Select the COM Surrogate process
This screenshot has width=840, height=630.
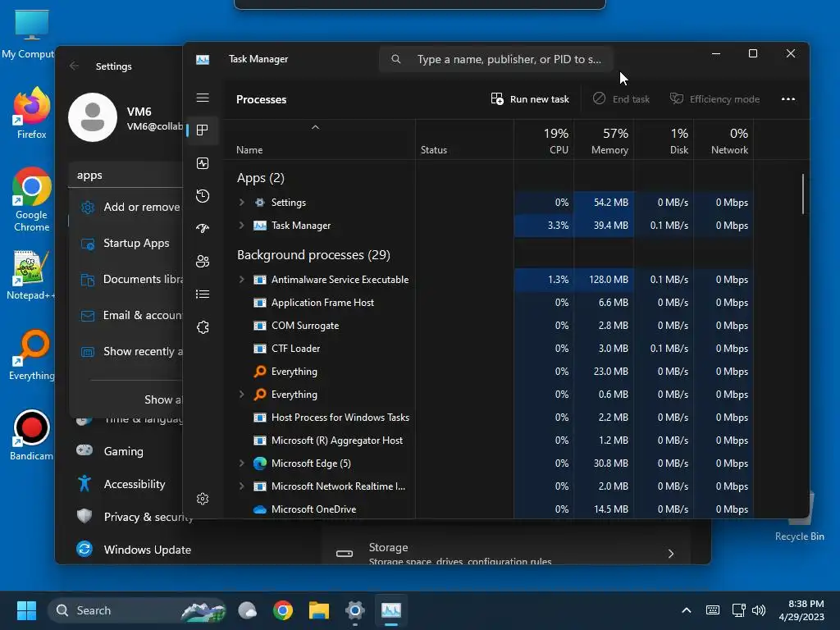tap(489, 325)
